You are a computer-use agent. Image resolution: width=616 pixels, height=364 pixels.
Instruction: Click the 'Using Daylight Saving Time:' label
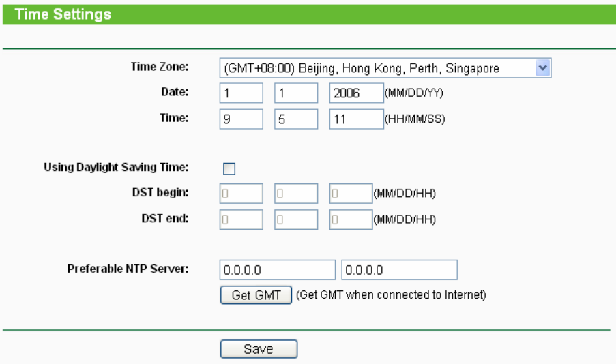pos(116,167)
